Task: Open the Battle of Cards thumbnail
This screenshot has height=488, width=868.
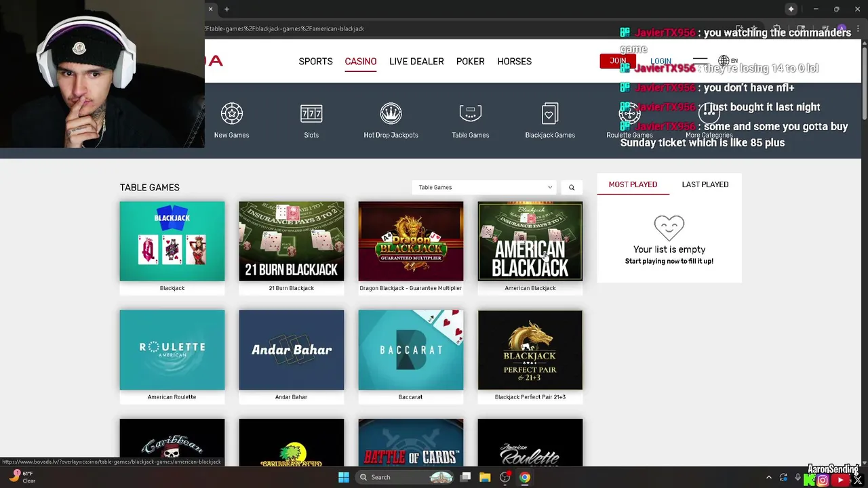Action: (411, 443)
